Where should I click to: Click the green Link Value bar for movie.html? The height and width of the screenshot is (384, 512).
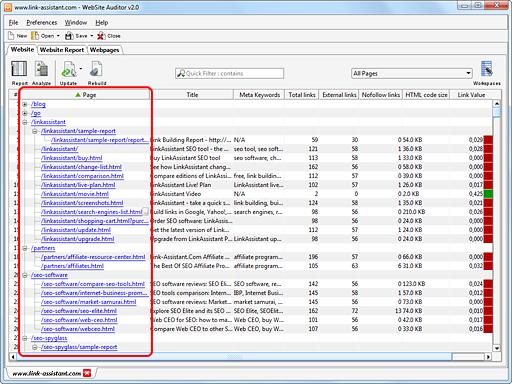pyautogui.click(x=488, y=194)
